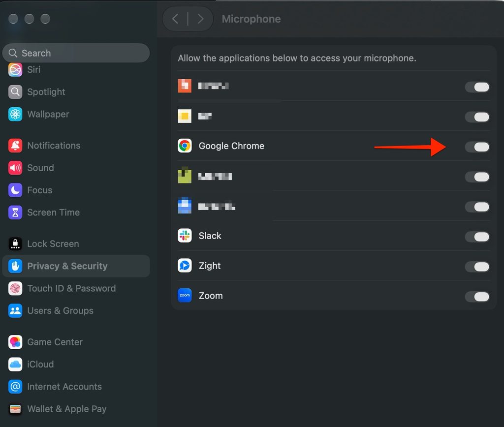Toggle microphone access for Zight

tap(477, 267)
